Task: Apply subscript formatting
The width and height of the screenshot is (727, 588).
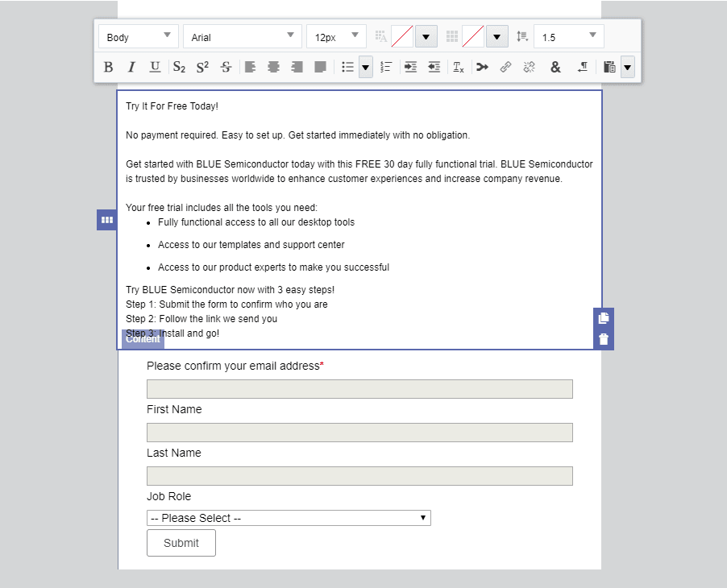Action: [179, 67]
